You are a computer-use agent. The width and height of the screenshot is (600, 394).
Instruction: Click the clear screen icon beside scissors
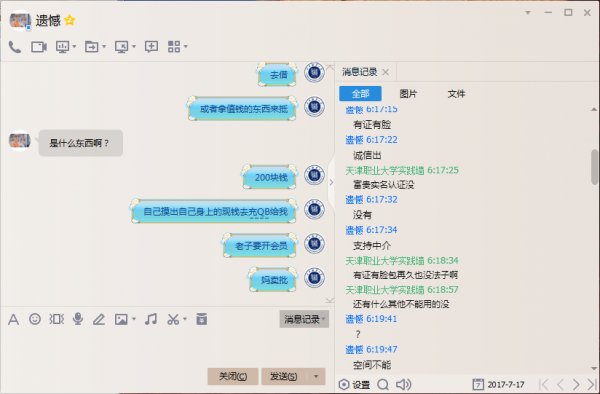pyautogui.click(x=202, y=319)
